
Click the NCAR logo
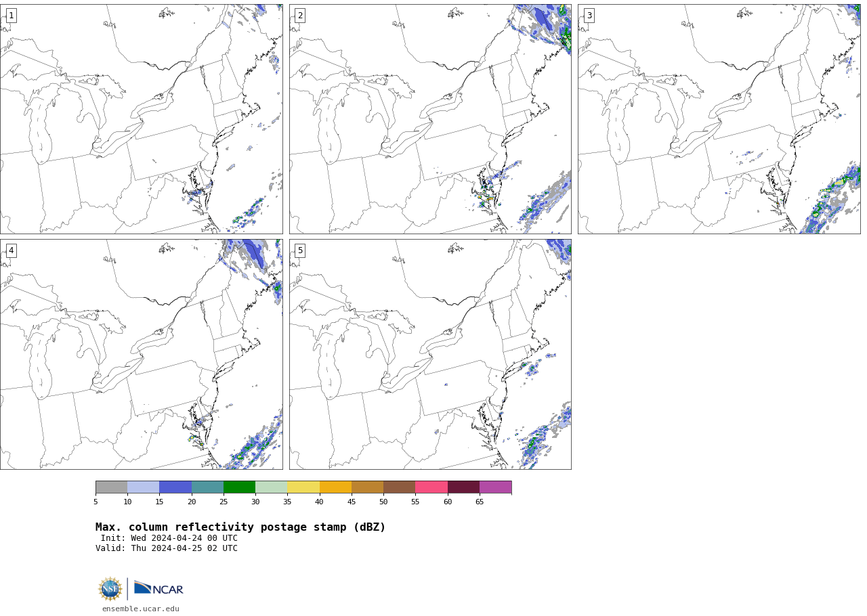[158, 588]
